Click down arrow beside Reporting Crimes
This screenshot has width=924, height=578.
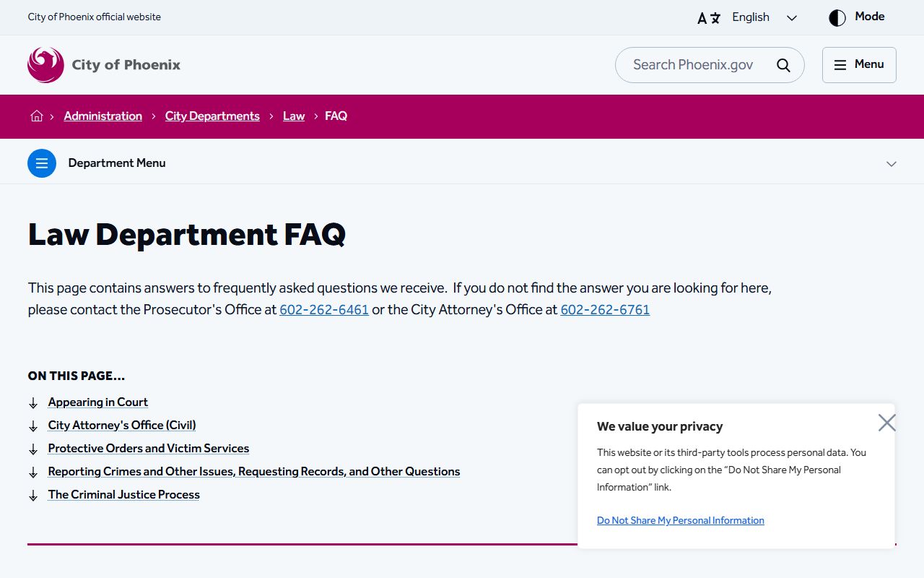coord(32,473)
